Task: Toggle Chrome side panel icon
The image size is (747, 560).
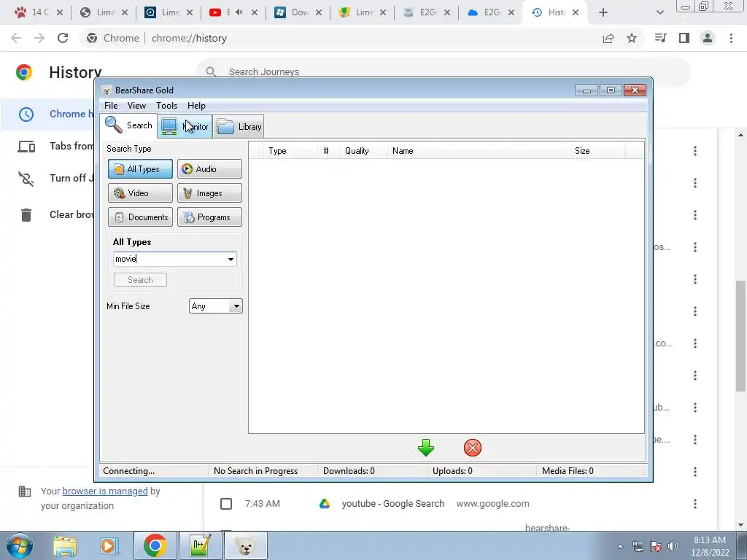Action: coord(684,38)
